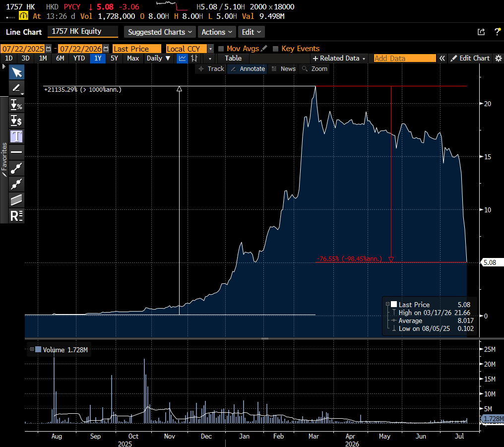The height and width of the screenshot is (447, 504).
Task: Click the -76.55% red annotation label
Action: pyautogui.click(x=349, y=258)
